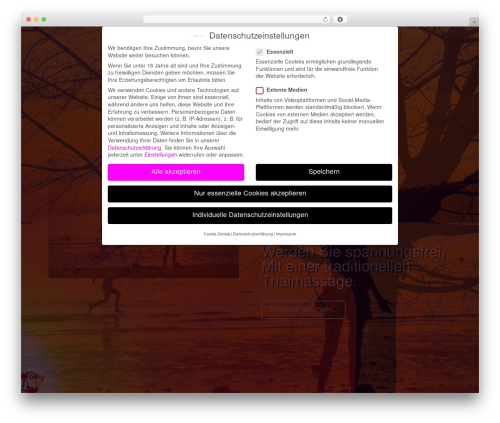Click Erfahren Sie mehr button
Screen dimensions: 500x423
click(303, 310)
